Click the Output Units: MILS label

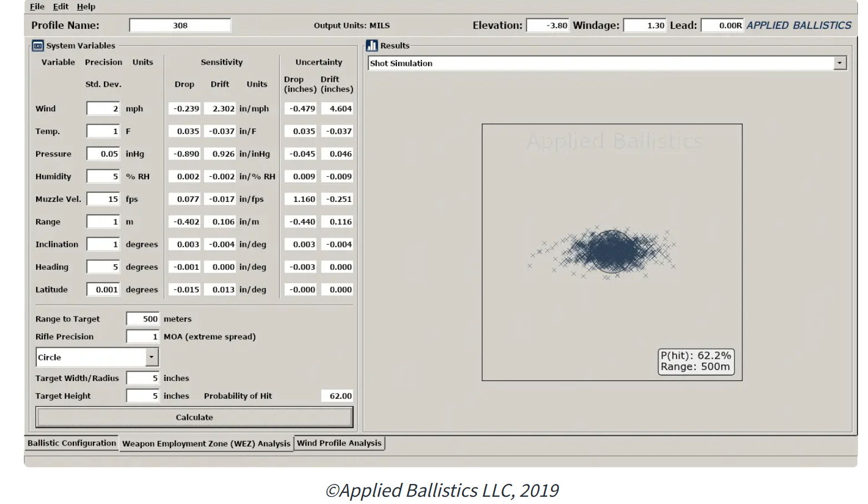(x=351, y=26)
